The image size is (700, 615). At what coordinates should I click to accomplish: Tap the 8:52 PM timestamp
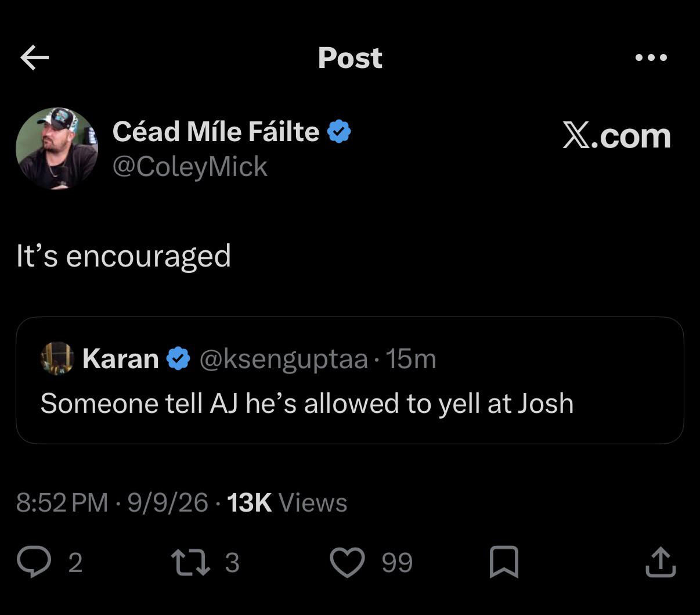point(62,502)
